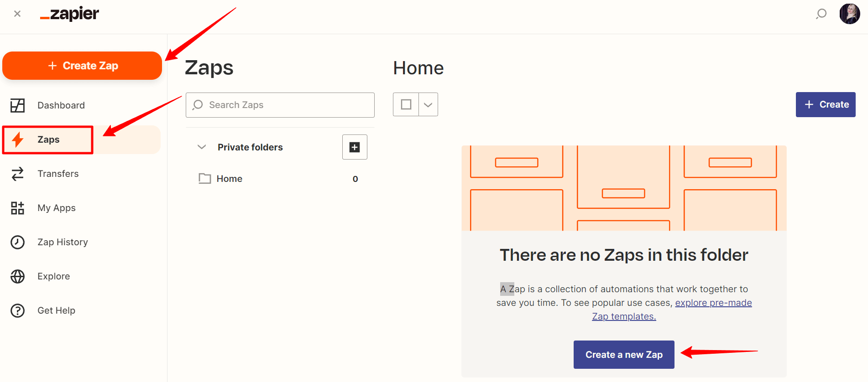Collapse the Private folders section
The width and height of the screenshot is (868, 382).
pos(202,147)
